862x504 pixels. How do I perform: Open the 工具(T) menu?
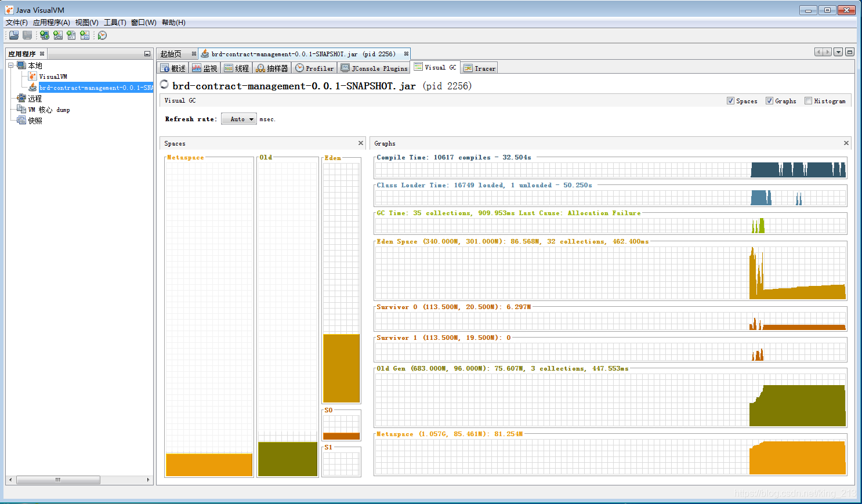115,23
